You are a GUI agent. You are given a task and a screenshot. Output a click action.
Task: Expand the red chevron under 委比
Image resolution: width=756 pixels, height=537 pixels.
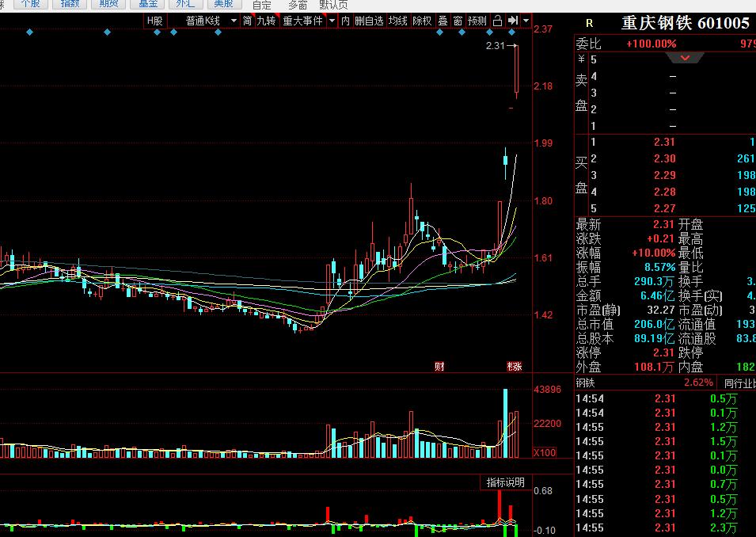[685, 58]
